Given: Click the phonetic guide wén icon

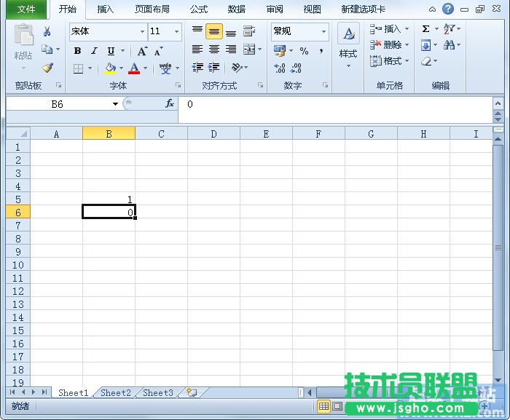Looking at the screenshot, I should (165, 68).
